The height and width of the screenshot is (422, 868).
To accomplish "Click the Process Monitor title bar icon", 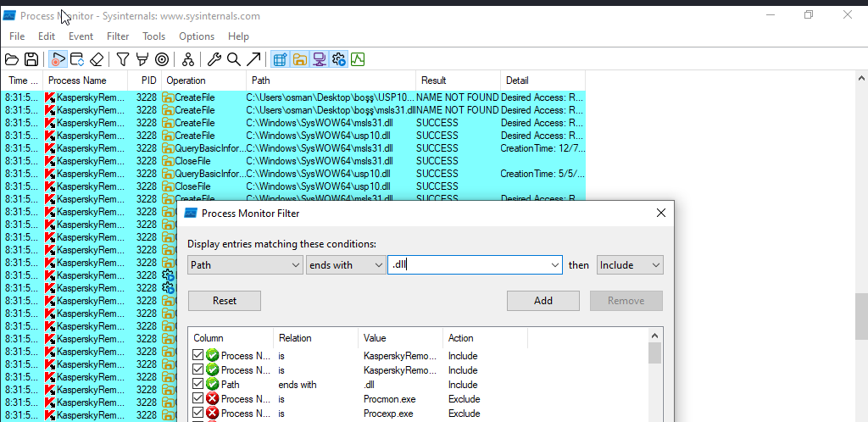I will pos(8,15).
